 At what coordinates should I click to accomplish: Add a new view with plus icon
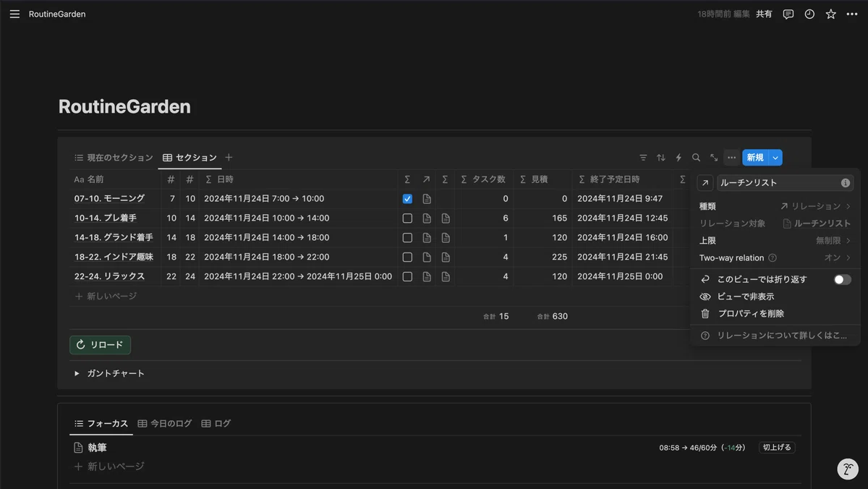tap(229, 157)
